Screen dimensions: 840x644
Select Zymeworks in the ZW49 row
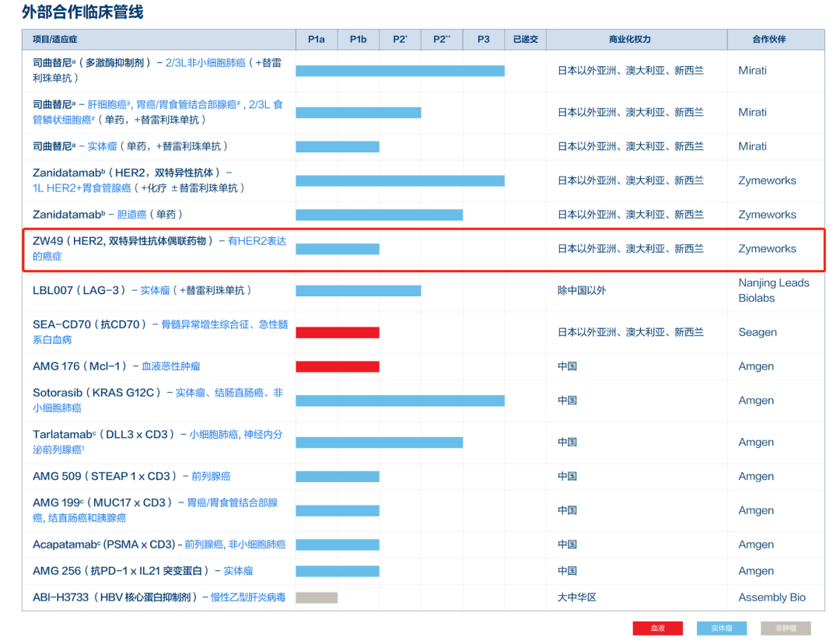pyautogui.click(x=767, y=249)
